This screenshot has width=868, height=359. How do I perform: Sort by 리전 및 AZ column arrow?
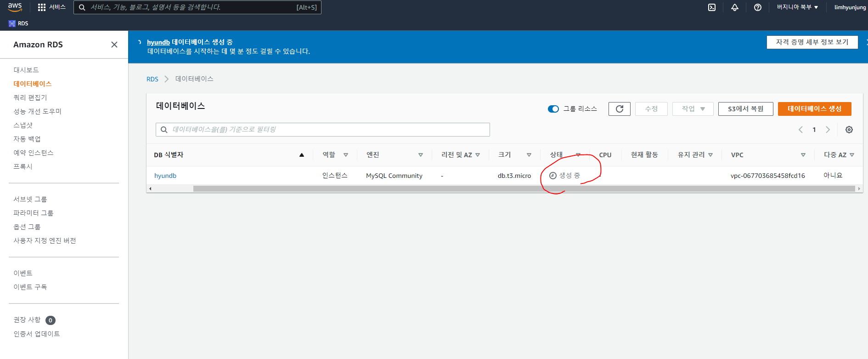click(478, 155)
